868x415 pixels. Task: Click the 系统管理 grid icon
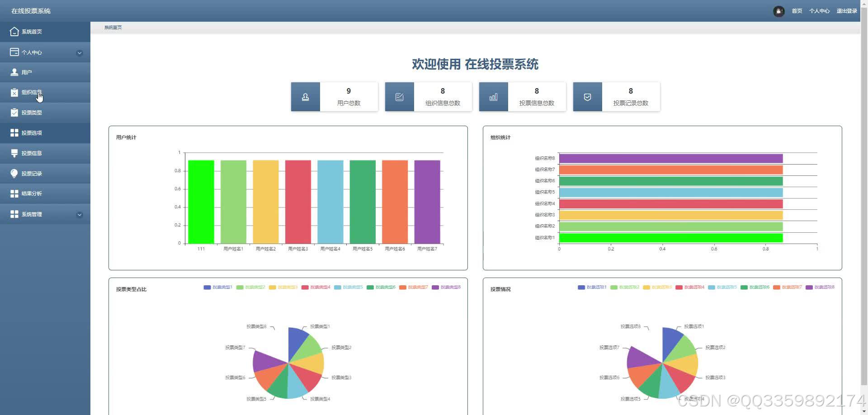point(14,214)
